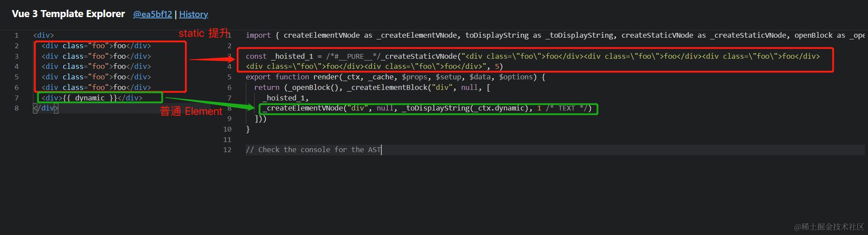Click line number 5 in template editor gutter

(x=17, y=77)
